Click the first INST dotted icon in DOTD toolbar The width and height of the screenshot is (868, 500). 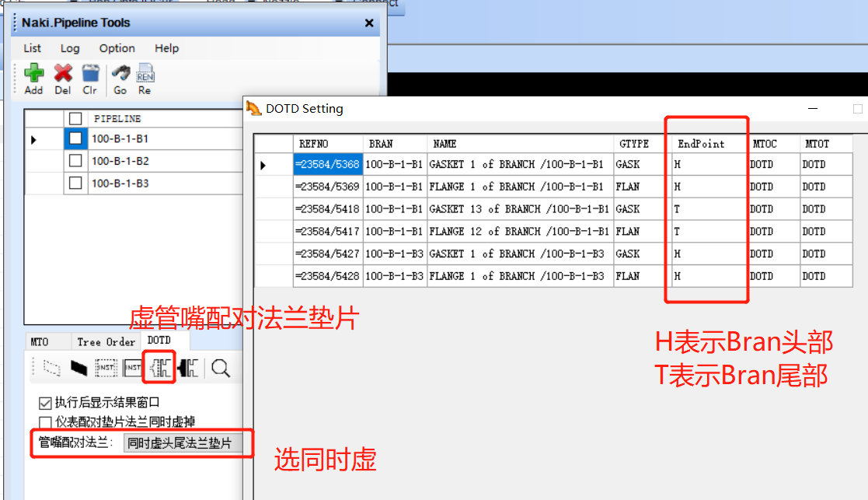coord(104,366)
